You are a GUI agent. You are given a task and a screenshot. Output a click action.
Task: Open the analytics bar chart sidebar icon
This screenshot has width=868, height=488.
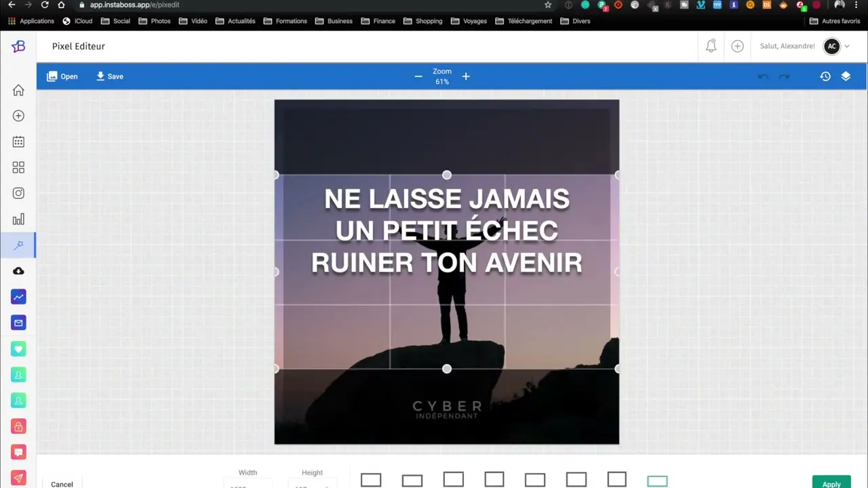18,219
